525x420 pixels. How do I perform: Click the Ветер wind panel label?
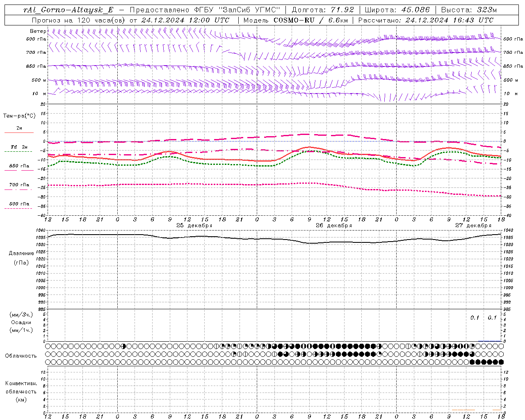[x=38, y=31]
